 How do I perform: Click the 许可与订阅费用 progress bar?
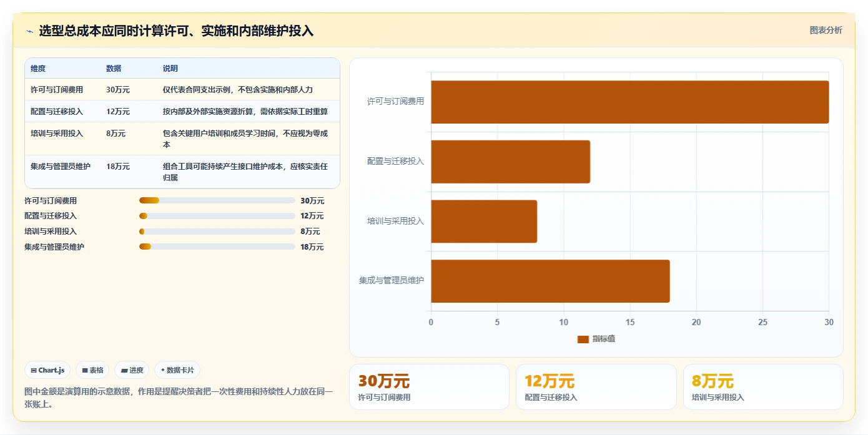pyautogui.click(x=217, y=200)
